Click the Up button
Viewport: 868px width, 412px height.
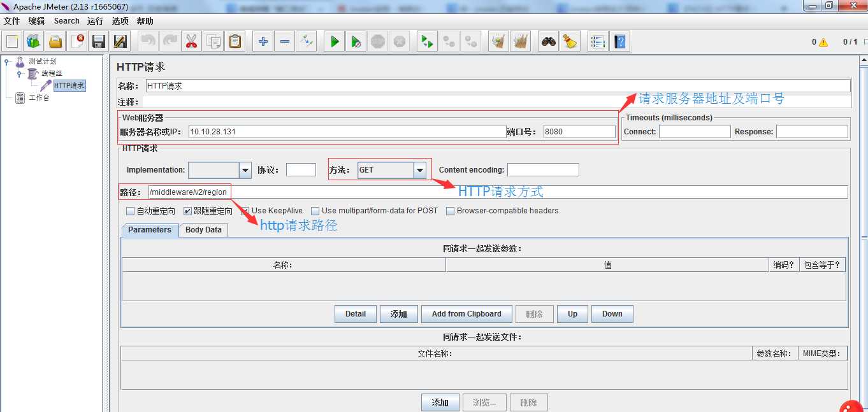pyautogui.click(x=572, y=314)
